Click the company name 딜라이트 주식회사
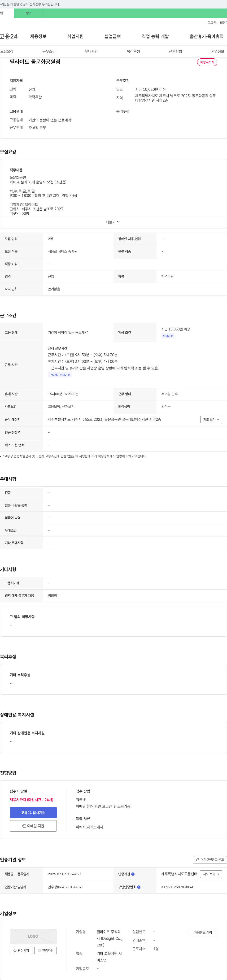Screen dimensions: 227x980 [x=109, y=938]
